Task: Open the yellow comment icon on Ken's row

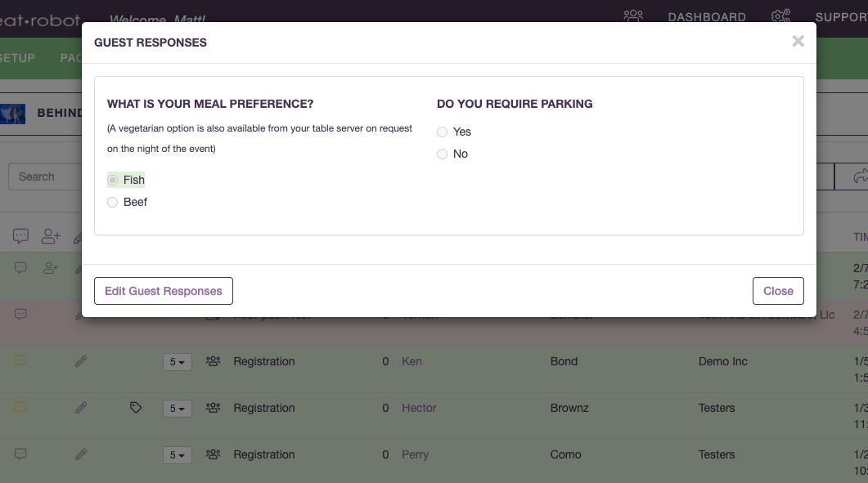Action: coord(20,360)
